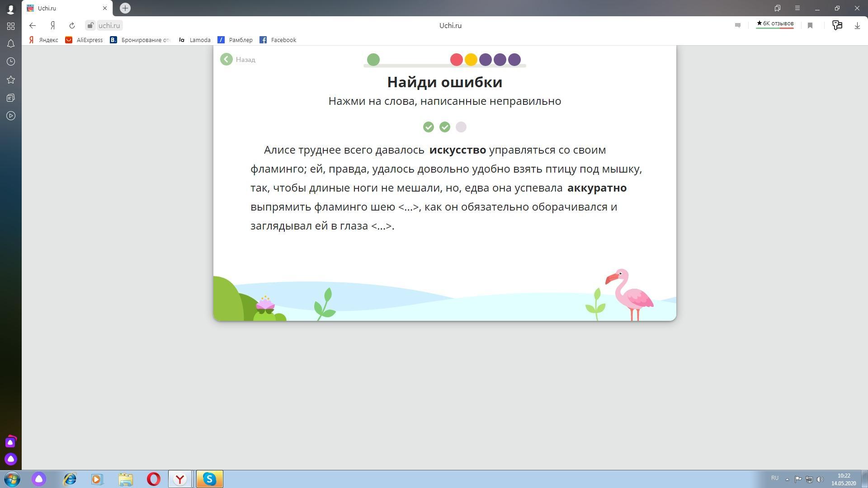868x488 pixels.
Task: Bookmark this page with flag icon
Action: pos(810,26)
